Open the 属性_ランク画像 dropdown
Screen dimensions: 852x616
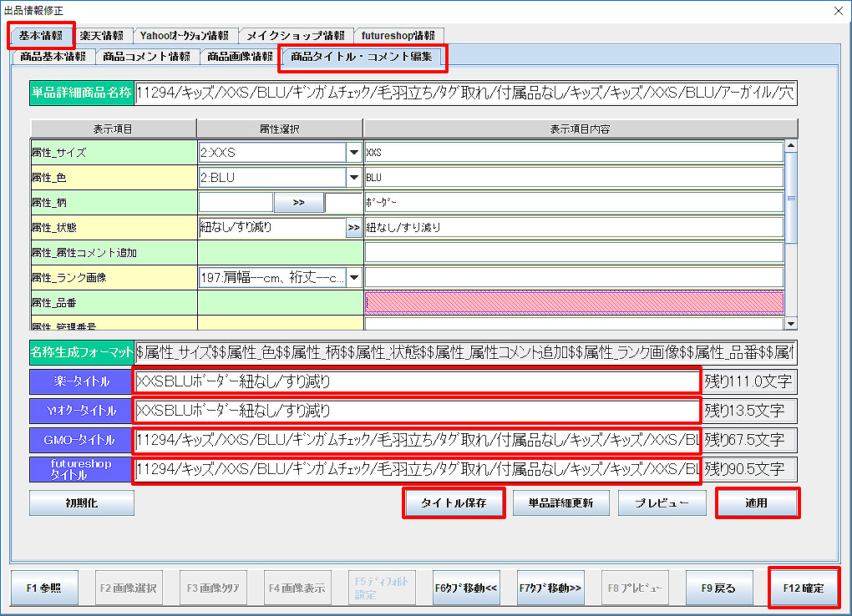click(x=353, y=277)
